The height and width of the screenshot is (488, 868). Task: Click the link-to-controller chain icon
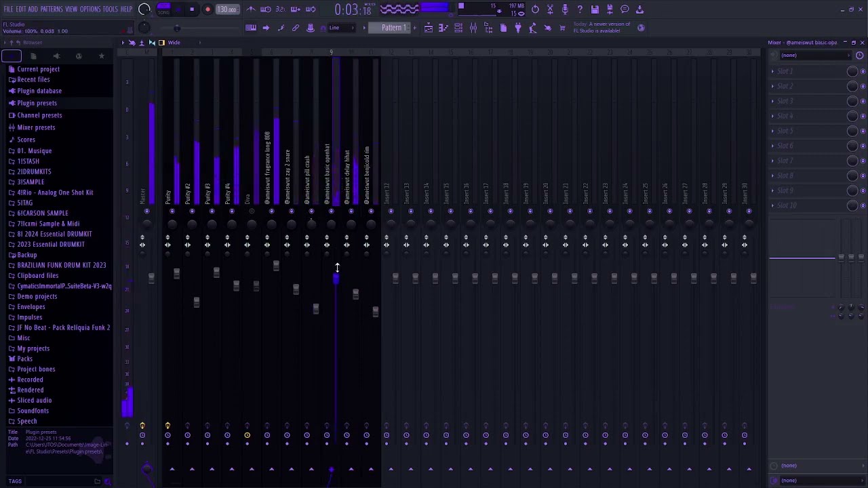(x=296, y=28)
